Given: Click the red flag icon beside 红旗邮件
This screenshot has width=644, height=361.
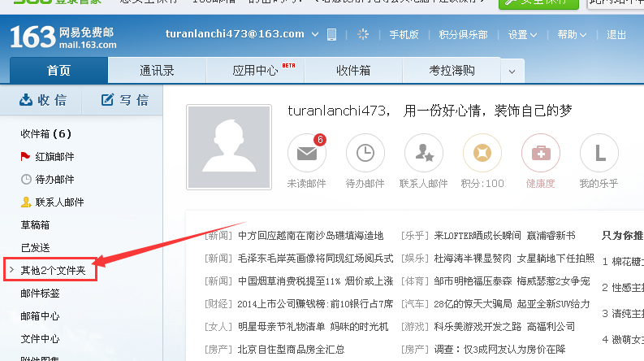Looking at the screenshot, I should pyautogui.click(x=25, y=157).
